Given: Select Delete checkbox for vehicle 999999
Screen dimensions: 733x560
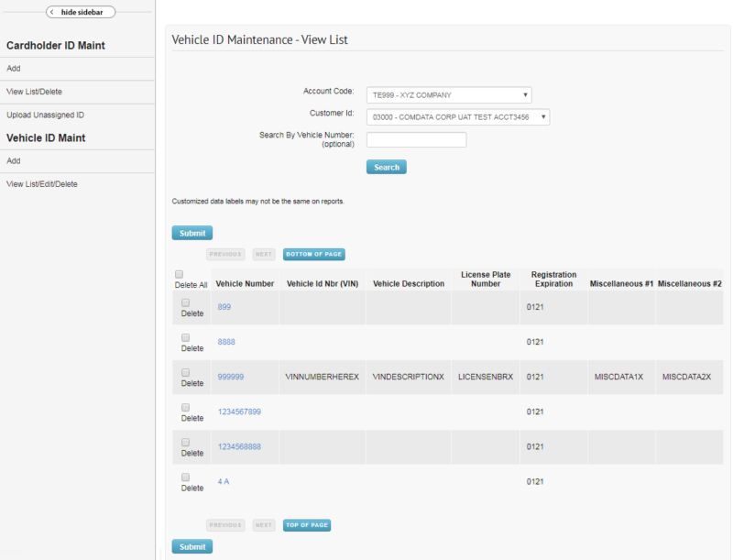Looking at the screenshot, I should click(185, 372).
